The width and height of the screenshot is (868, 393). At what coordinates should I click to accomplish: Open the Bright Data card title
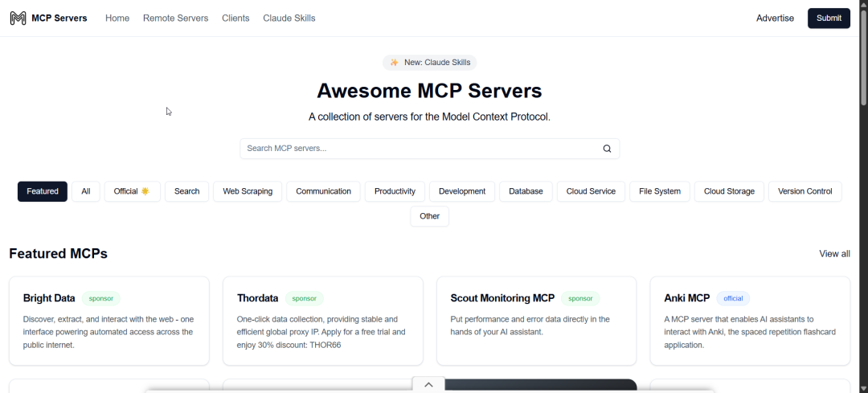[x=49, y=298]
